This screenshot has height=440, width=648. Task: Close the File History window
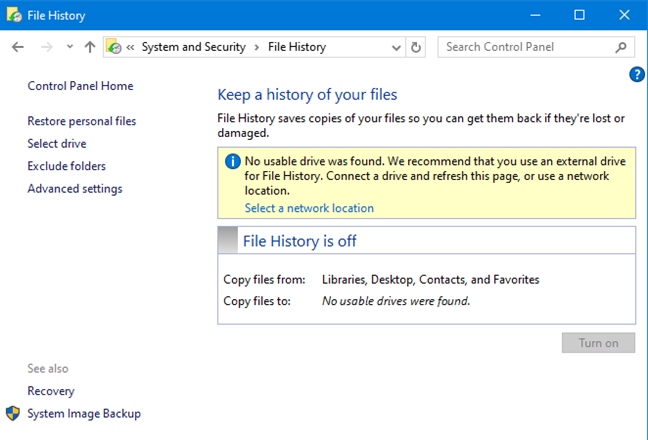point(624,15)
